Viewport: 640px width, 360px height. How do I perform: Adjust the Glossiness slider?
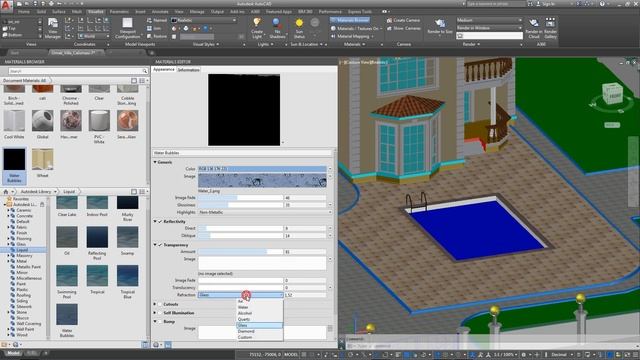240,205
